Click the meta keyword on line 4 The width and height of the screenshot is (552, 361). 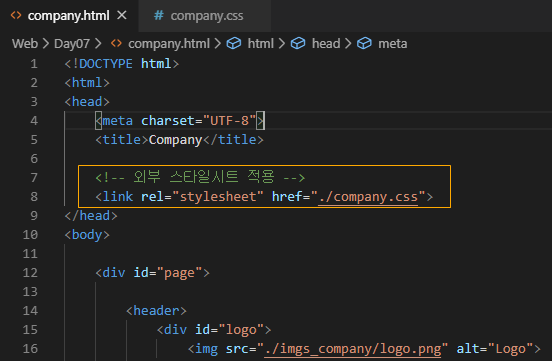coord(118,121)
